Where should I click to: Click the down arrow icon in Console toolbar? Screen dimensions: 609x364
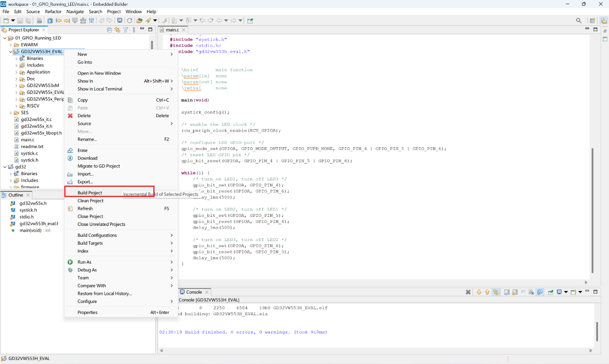tap(479, 292)
